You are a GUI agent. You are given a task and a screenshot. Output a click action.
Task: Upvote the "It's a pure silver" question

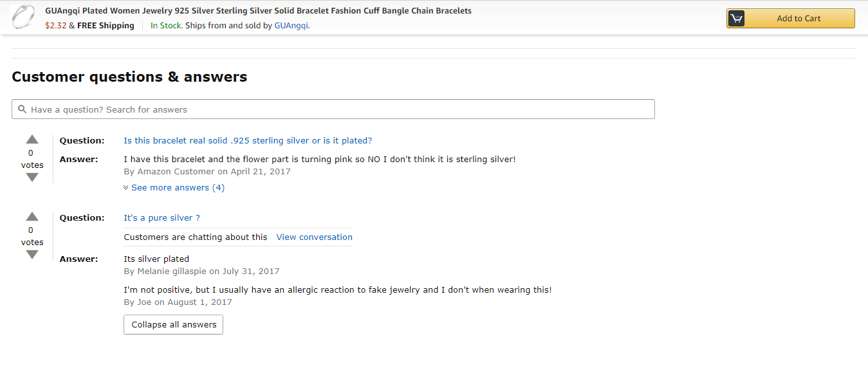(32, 217)
